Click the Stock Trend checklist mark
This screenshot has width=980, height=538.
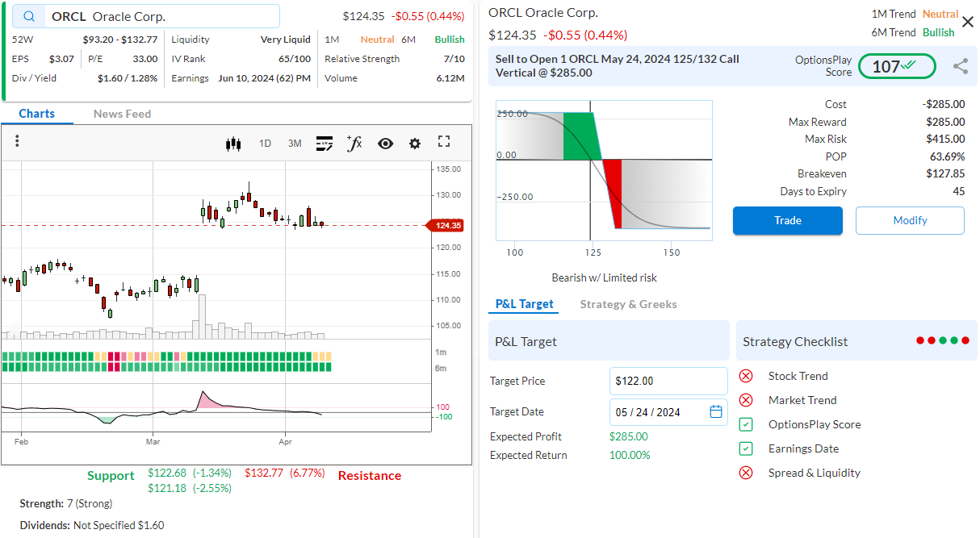click(x=746, y=376)
